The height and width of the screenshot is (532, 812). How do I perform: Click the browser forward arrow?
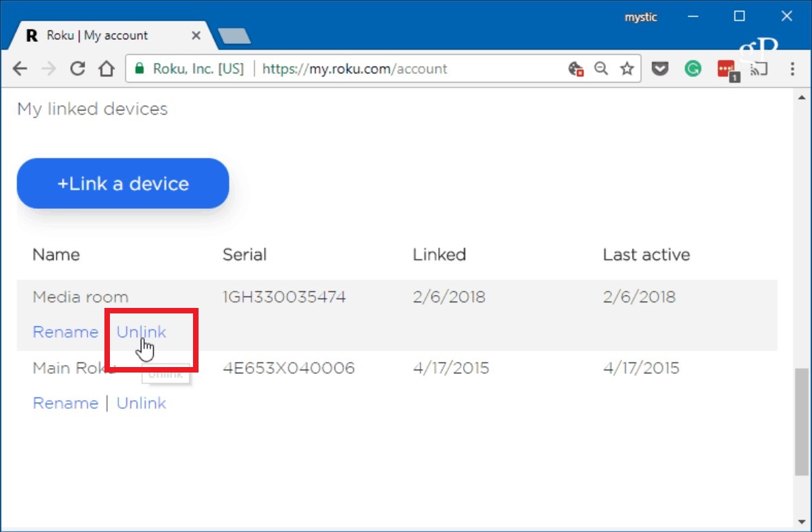tap(49, 69)
